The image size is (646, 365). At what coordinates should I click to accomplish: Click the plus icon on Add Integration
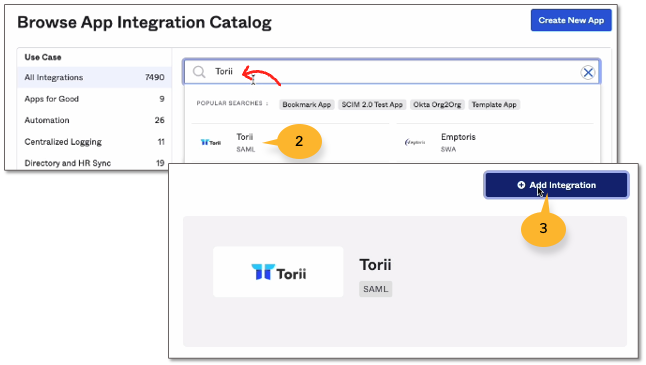(521, 185)
